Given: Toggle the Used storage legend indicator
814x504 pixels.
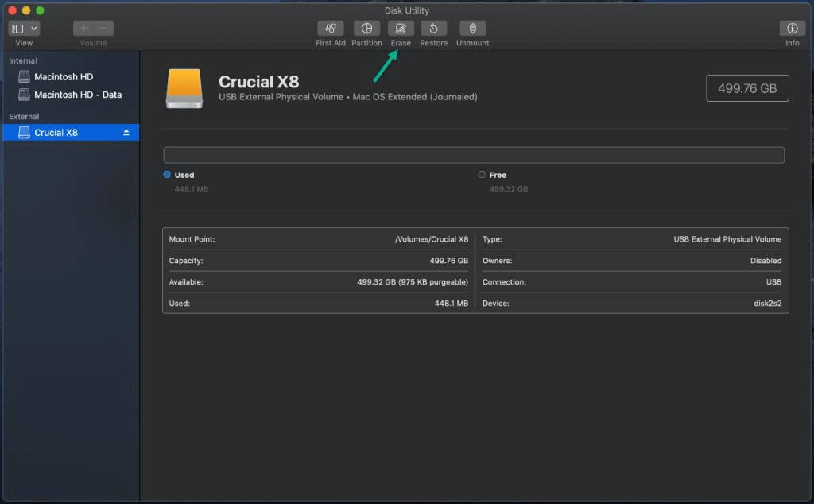Looking at the screenshot, I should (167, 174).
